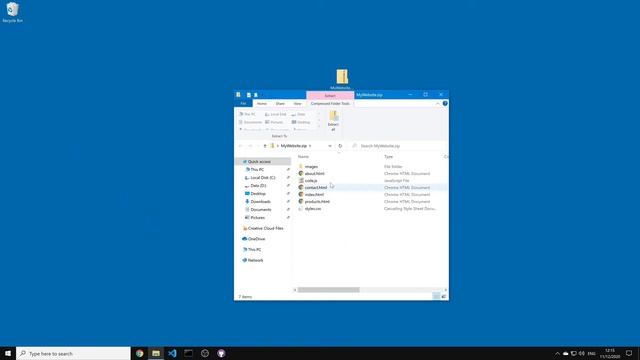
Task: Open Downloads in the sidebar
Action: [x=260, y=202]
